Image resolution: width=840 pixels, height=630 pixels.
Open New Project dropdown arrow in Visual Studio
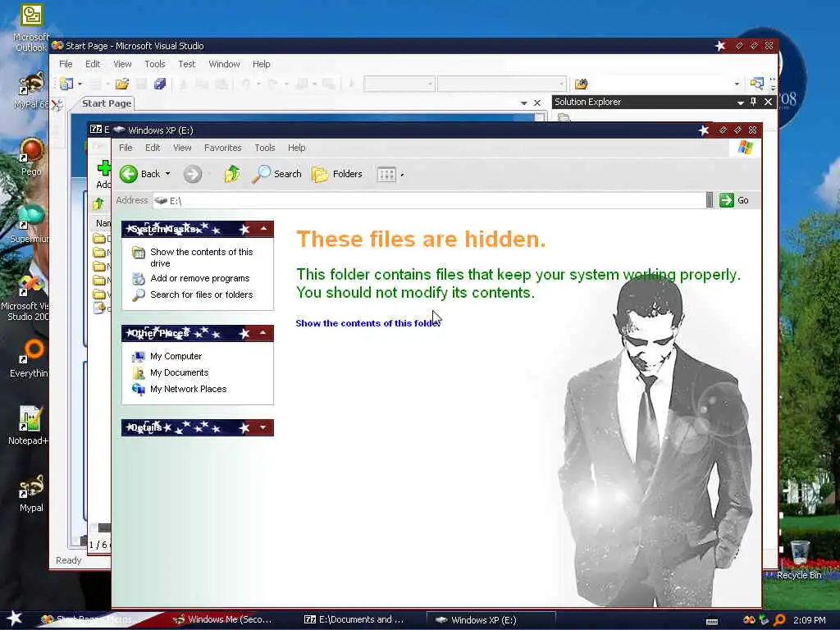pyautogui.click(x=80, y=84)
